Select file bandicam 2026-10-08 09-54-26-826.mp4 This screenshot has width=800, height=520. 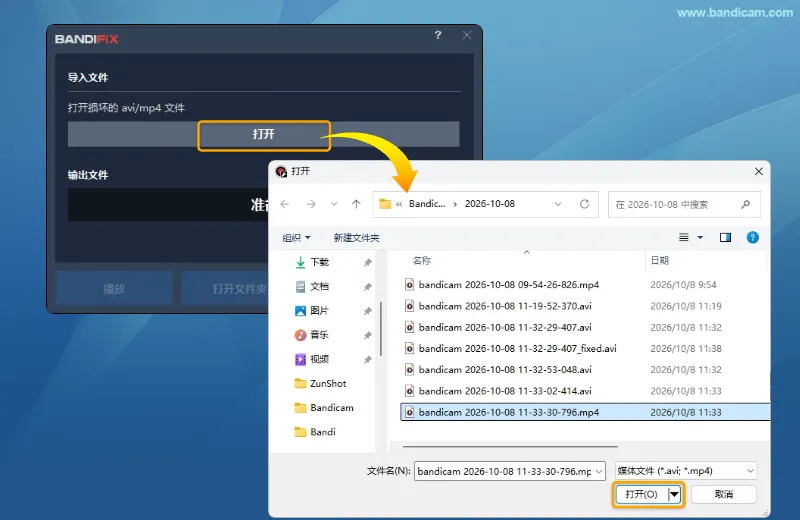point(509,285)
